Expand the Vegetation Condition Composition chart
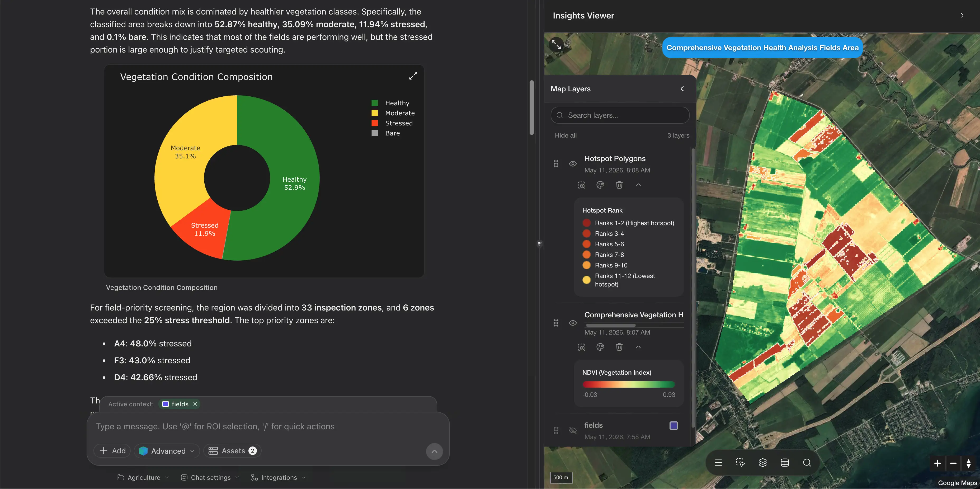 pos(413,76)
